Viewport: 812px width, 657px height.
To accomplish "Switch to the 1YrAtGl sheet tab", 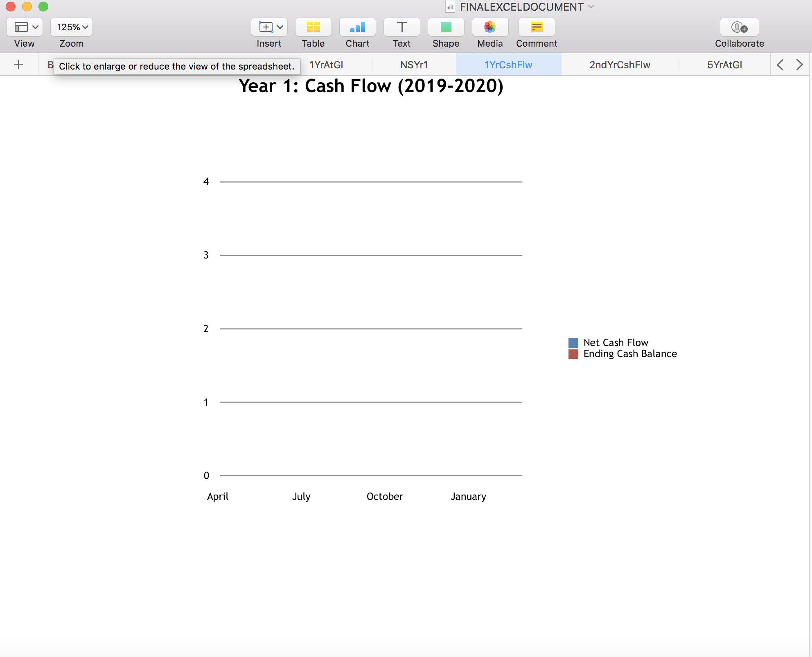I will click(326, 65).
